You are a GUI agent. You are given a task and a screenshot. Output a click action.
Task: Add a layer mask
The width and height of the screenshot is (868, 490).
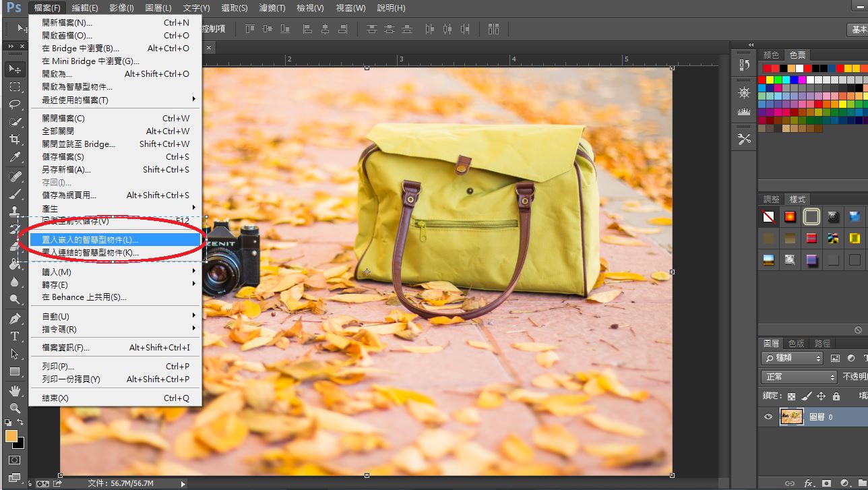[x=826, y=483]
